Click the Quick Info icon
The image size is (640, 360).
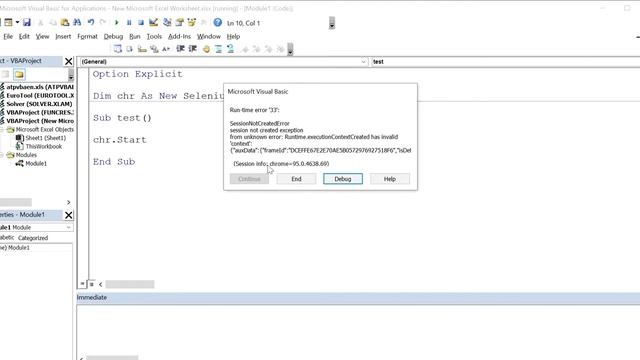coord(142,49)
